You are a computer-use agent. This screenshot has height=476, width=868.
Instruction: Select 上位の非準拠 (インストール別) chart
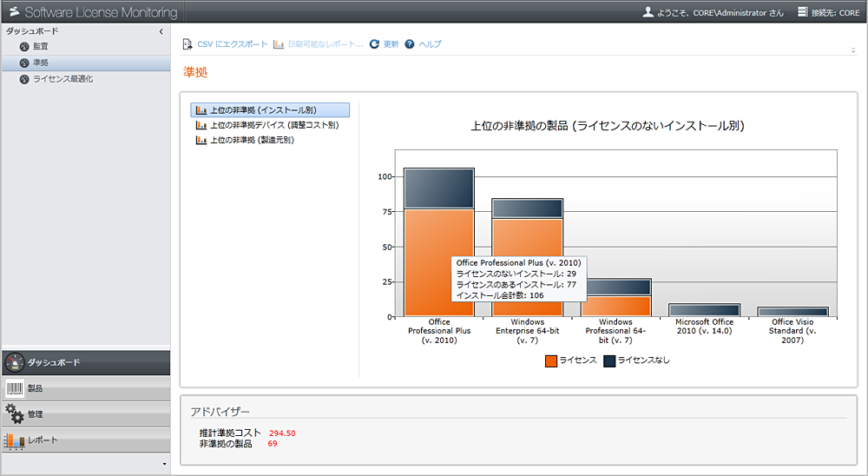(x=270, y=109)
